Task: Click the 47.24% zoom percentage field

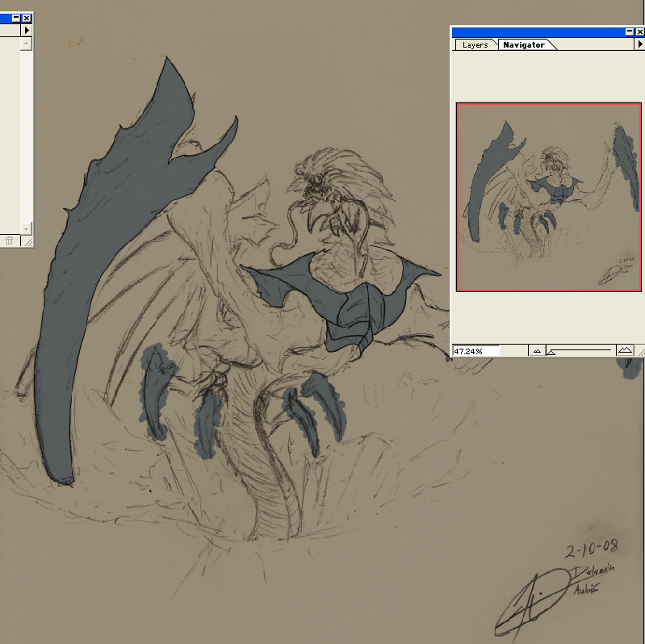Action: click(x=476, y=352)
